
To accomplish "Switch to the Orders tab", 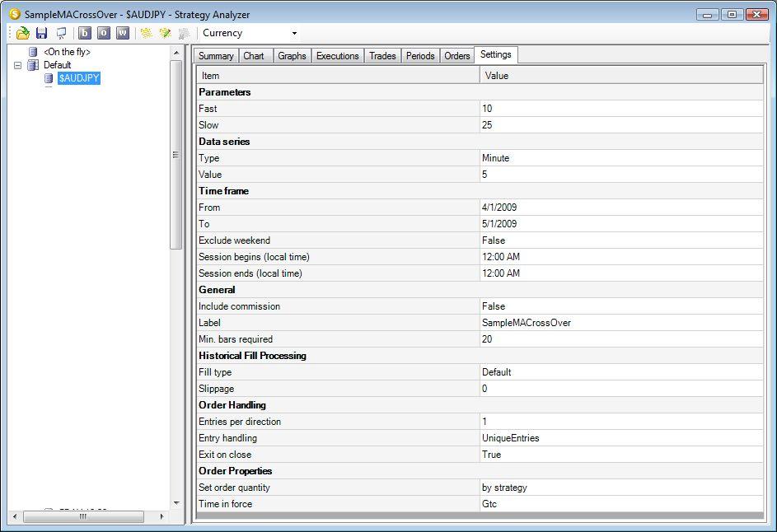I will click(x=456, y=56).
